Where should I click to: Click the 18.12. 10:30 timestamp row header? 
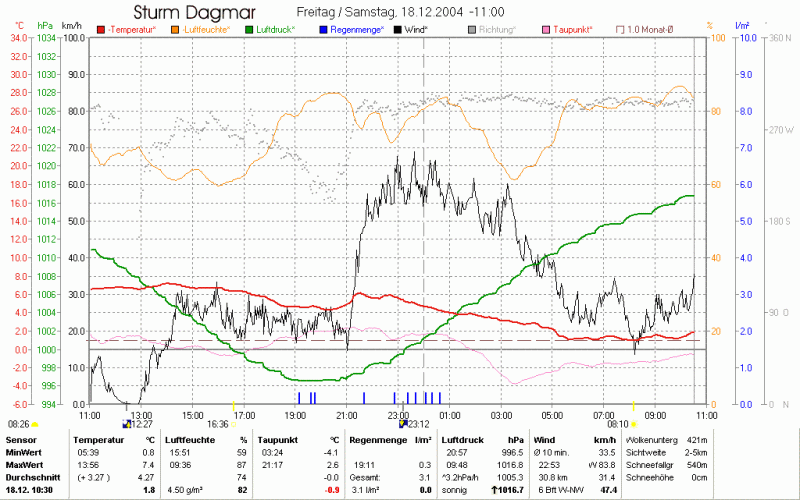31,490
